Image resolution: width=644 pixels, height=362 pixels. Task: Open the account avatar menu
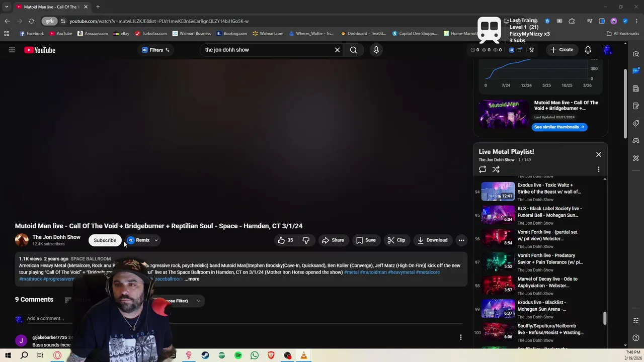[x=607, y=50]
